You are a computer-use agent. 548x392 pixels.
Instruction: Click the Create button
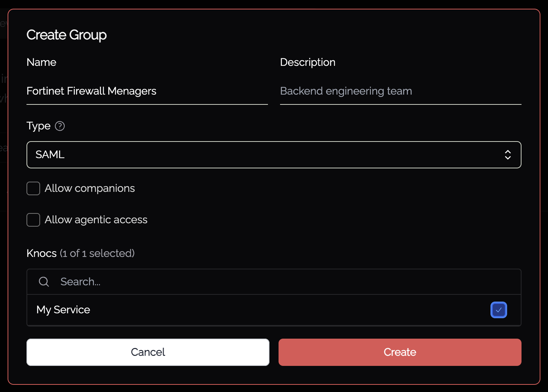pyautogui.click(x=400, y=352)
